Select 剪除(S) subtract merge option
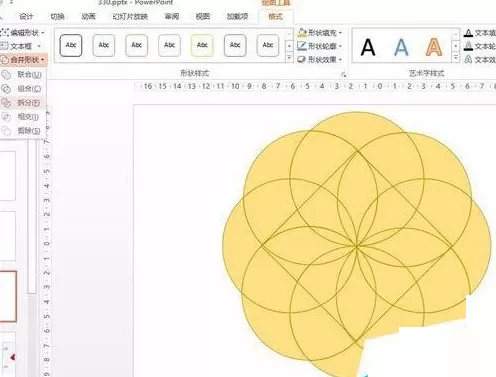Screen dimensions: 496x377 [22, 131]
